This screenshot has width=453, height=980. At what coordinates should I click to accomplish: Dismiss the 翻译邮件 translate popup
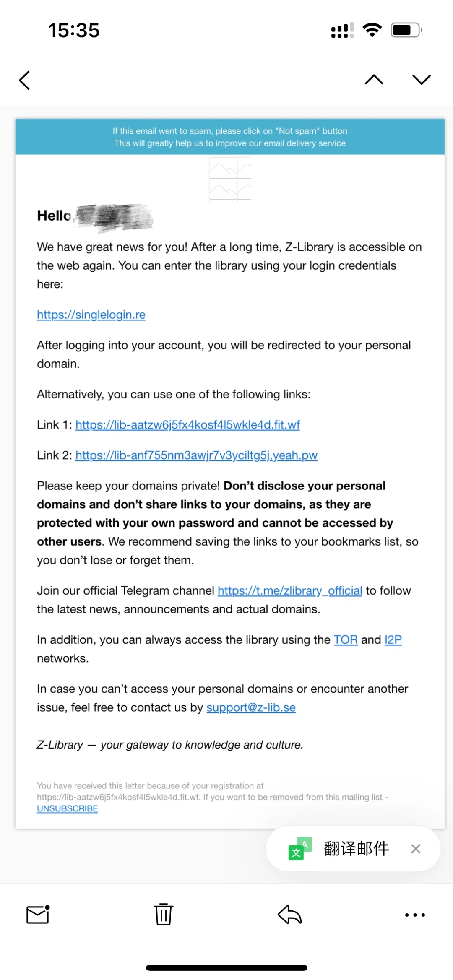[416, 849]
